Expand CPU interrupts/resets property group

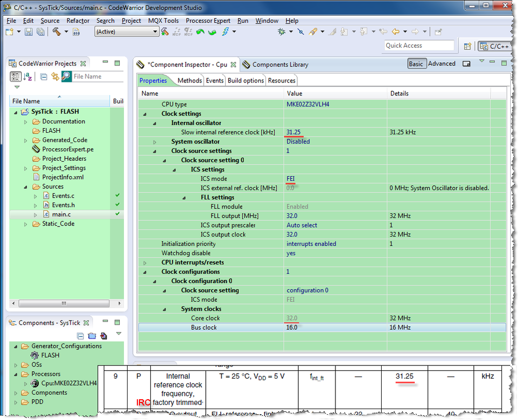pyautogui.click(x=145, y=263)
